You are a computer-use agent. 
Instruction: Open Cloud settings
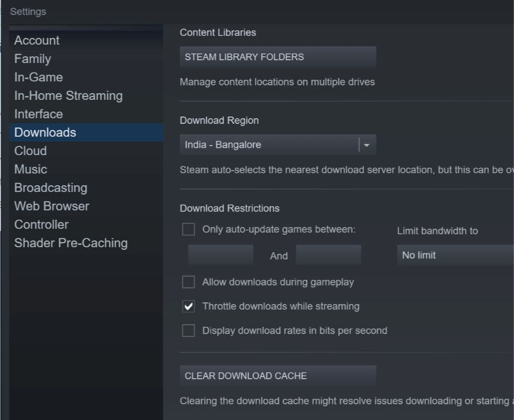[31, 151]
